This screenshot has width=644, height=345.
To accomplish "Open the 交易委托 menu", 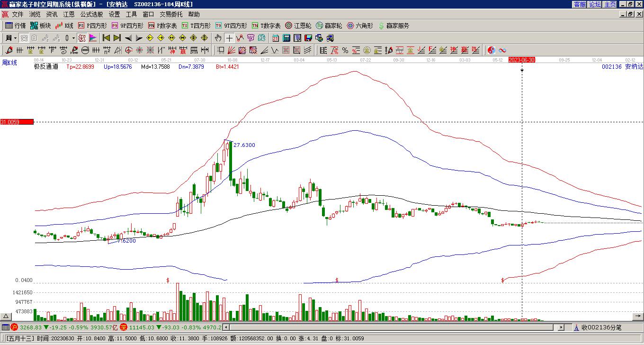I will click(x=171, y=14).
